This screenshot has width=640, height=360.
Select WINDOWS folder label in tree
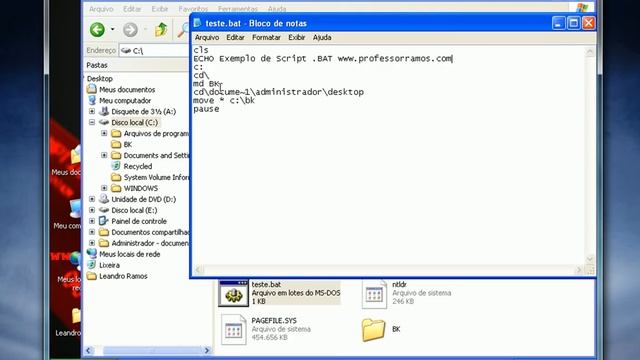[140, 189]
